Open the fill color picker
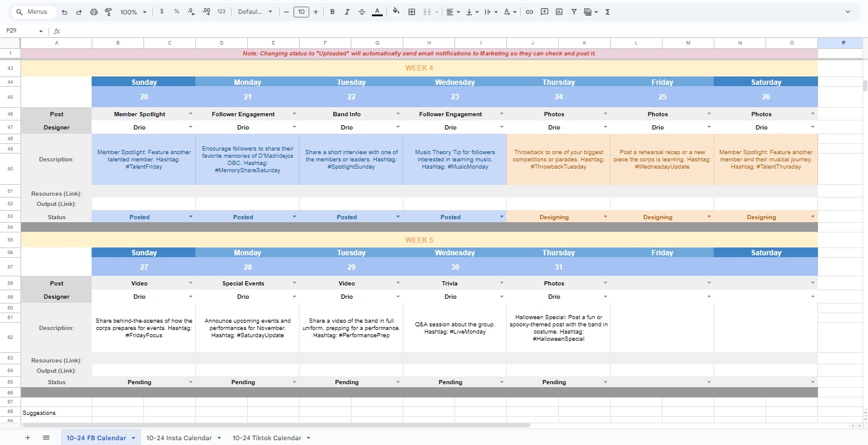The height and width of the screenshot is (445, 868). coord(396,12)
